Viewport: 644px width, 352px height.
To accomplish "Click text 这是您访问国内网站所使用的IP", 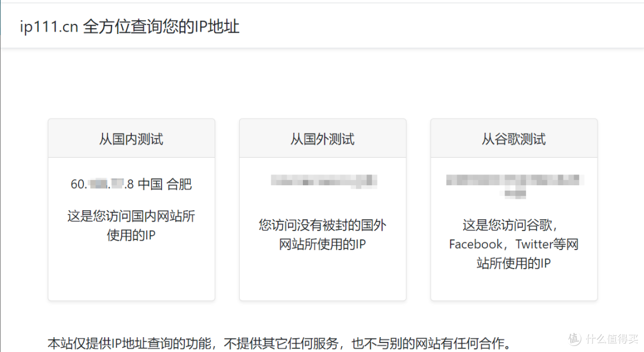I will pos(131,225).
